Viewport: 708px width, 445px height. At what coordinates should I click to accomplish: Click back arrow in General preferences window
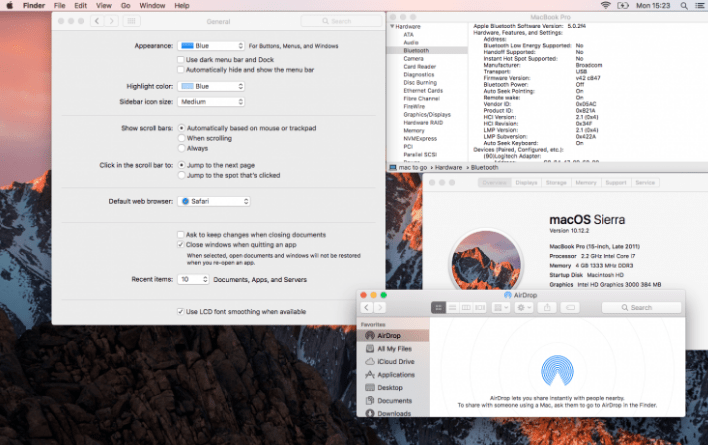pyautogui.click(x=97, y=21)
